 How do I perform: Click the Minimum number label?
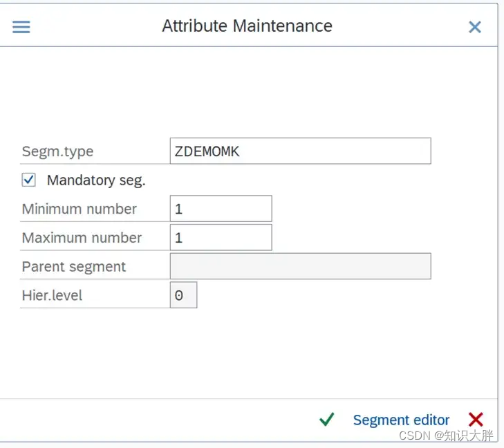click(80, 209)
